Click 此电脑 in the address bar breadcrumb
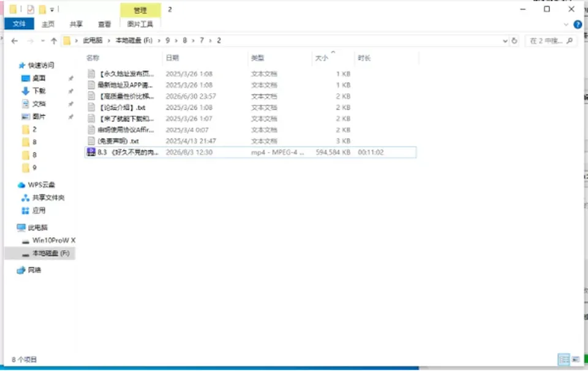This screenshot has height=371, width=588. point(92,40)
